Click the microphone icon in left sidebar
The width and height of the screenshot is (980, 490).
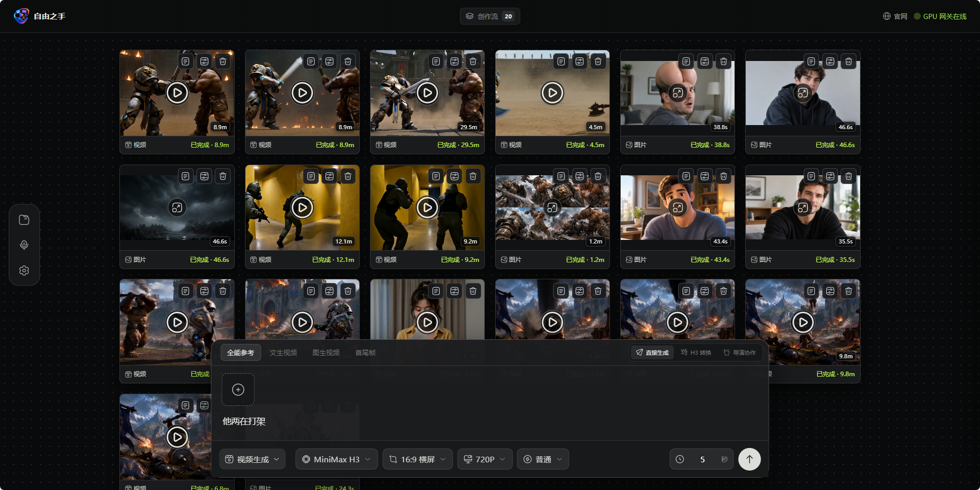(24, 245)
